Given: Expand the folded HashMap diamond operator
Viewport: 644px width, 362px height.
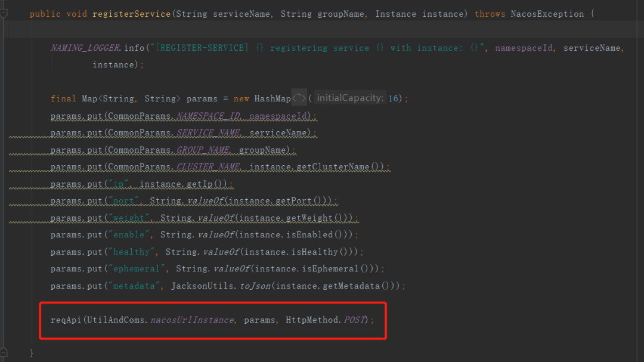Looking at the screenshot, I should coord(299,98).
